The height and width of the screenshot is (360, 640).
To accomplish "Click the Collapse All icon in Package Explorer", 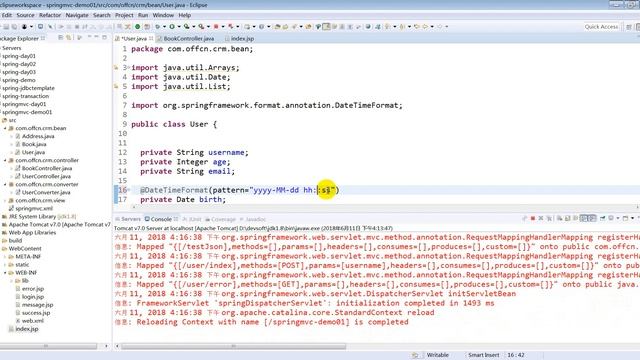I will coord(60,38).
